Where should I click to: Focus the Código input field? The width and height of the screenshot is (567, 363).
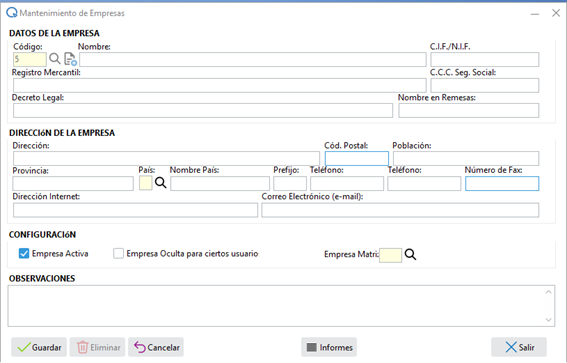pos(30,60)
